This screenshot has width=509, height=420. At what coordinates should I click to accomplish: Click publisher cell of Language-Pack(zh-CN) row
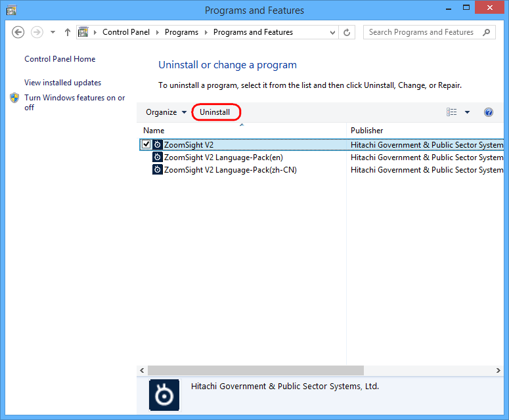[427, 170]
